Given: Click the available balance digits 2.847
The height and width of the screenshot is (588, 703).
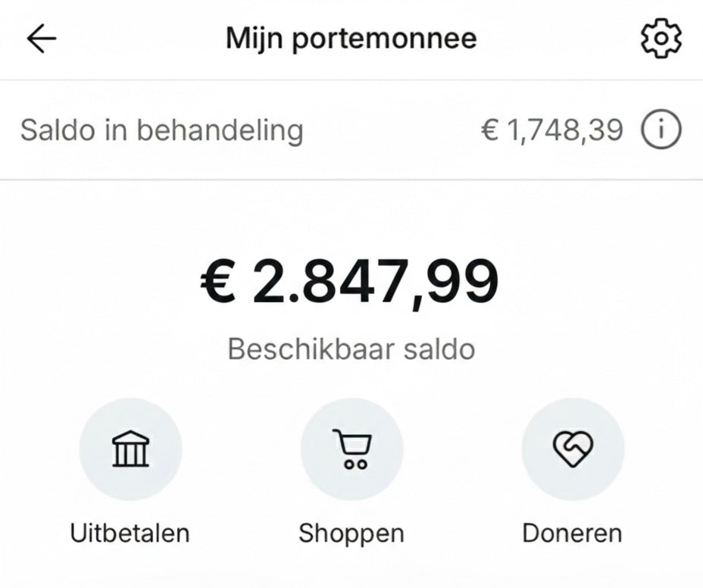Looking at the screenshot, I should pyautogui.click(x=332, y=282).
